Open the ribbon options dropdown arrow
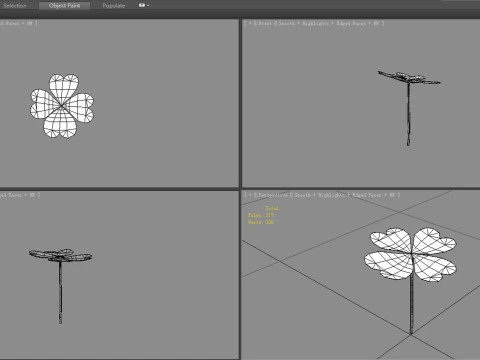480x360 pixels. click(x=148, y=6)
